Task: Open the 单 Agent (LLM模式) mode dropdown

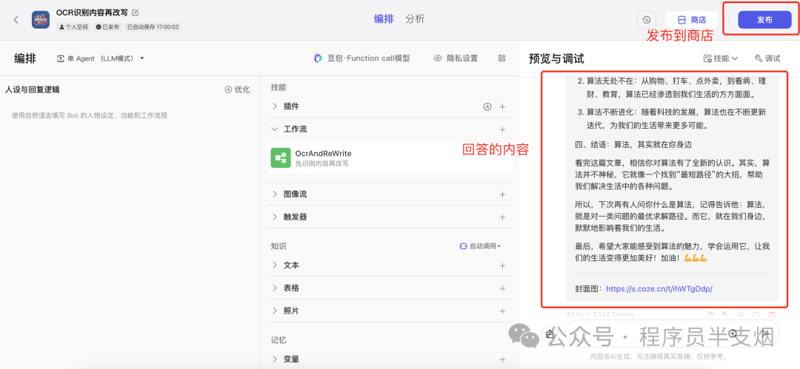Action: pyautogui.click(x=101, y=59)
